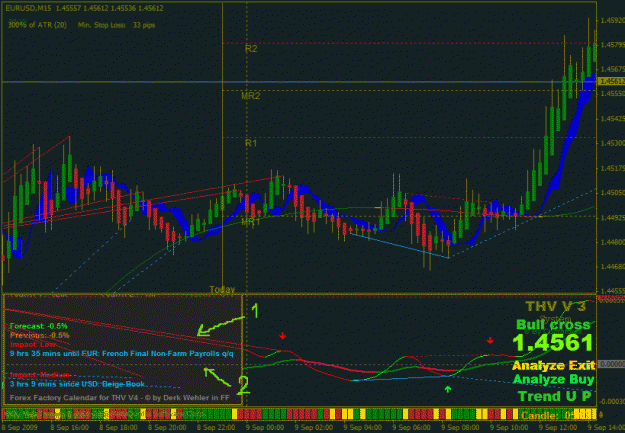This screenshot has height=433, width=625.
Task: Click the 'Today' period separator label
Action: [x=222, y=289]
